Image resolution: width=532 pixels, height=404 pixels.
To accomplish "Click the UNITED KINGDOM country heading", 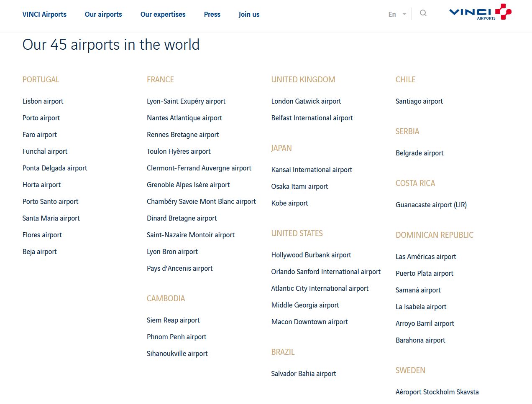I will pos(303,79).
